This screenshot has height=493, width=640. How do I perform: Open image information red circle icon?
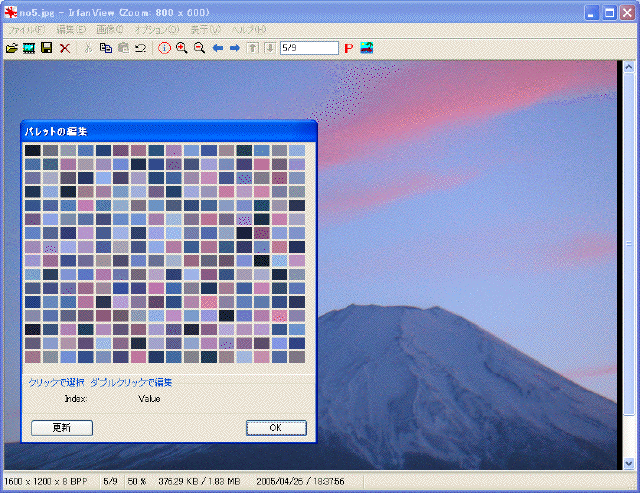[165, 48]
